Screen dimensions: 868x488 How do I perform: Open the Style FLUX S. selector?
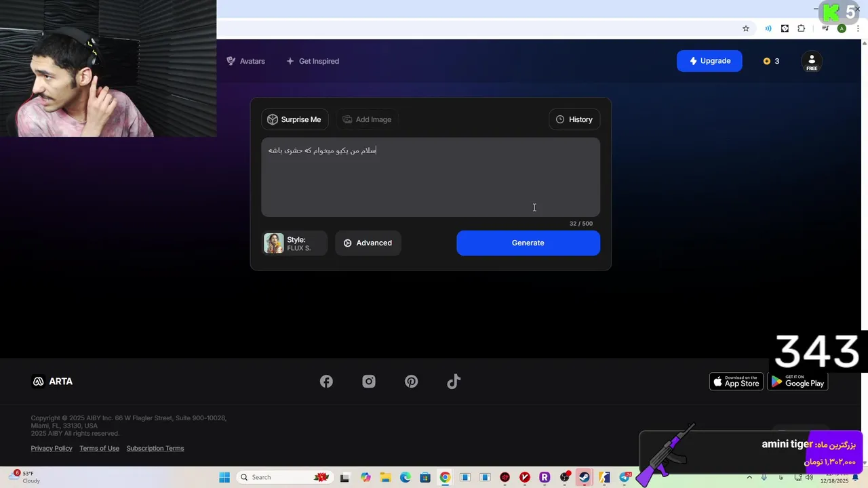point(294,243)
